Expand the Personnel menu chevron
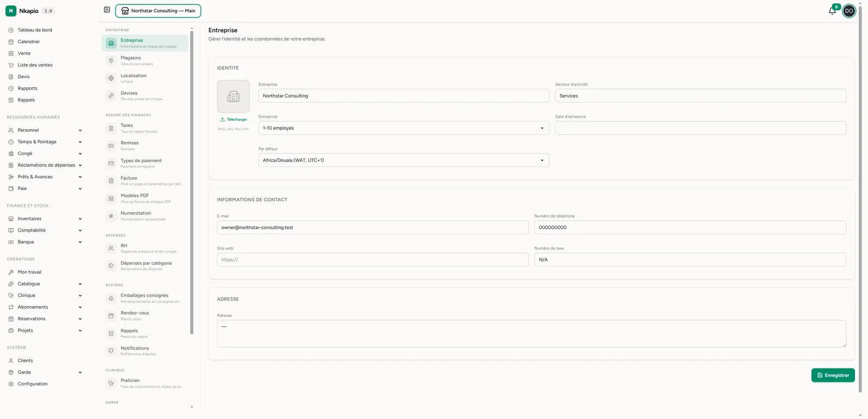 (80, 130)
